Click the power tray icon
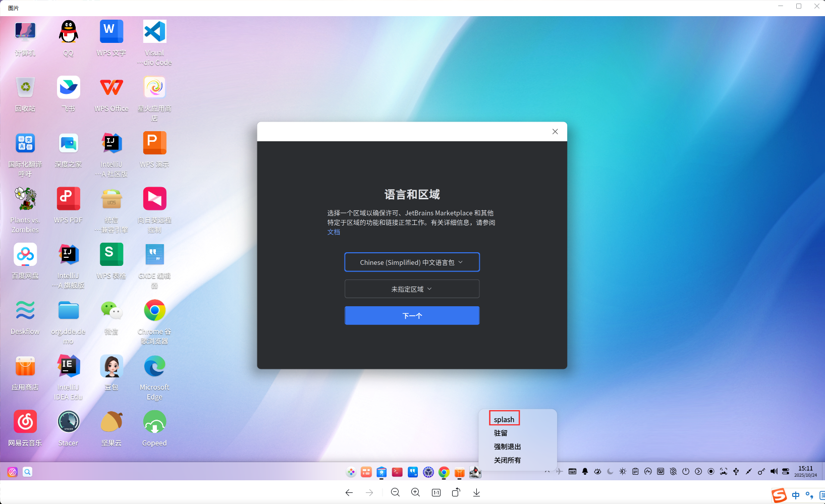 [x=686, y=472]
